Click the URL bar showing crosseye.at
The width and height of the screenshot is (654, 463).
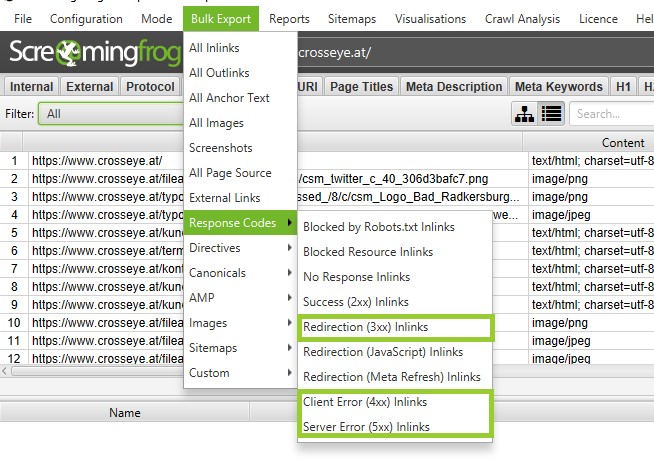pos(475,53)
